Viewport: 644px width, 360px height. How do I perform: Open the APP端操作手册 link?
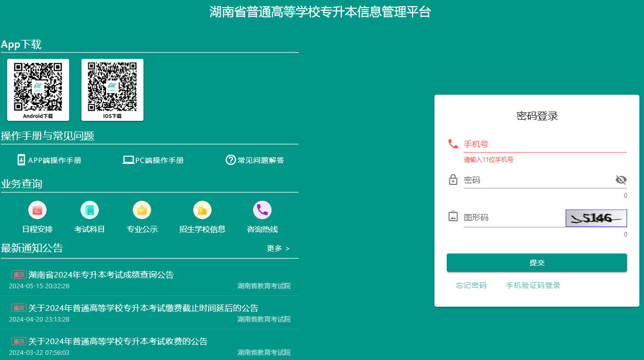(x=55, y=160)
